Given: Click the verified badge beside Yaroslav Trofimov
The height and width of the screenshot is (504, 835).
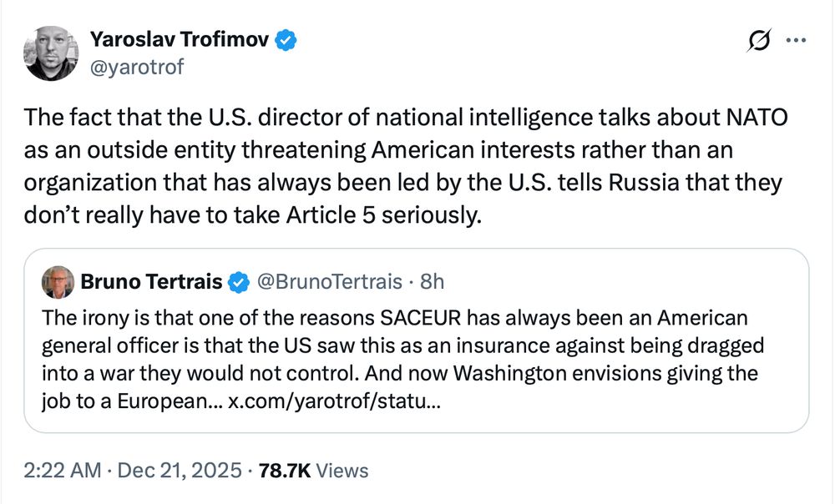Looking at the screenshot, I should [288, 39].
